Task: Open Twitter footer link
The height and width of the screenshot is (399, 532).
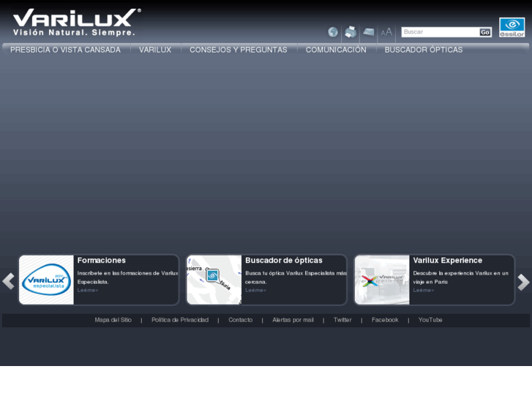Action: point(342,320)
